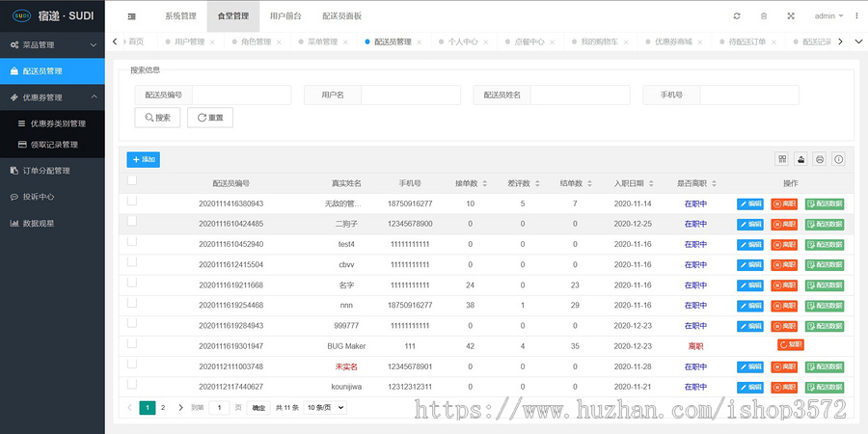
Task: Click 离职 for the test4 row
Action: pyautogui.click(x=784, y=245)
